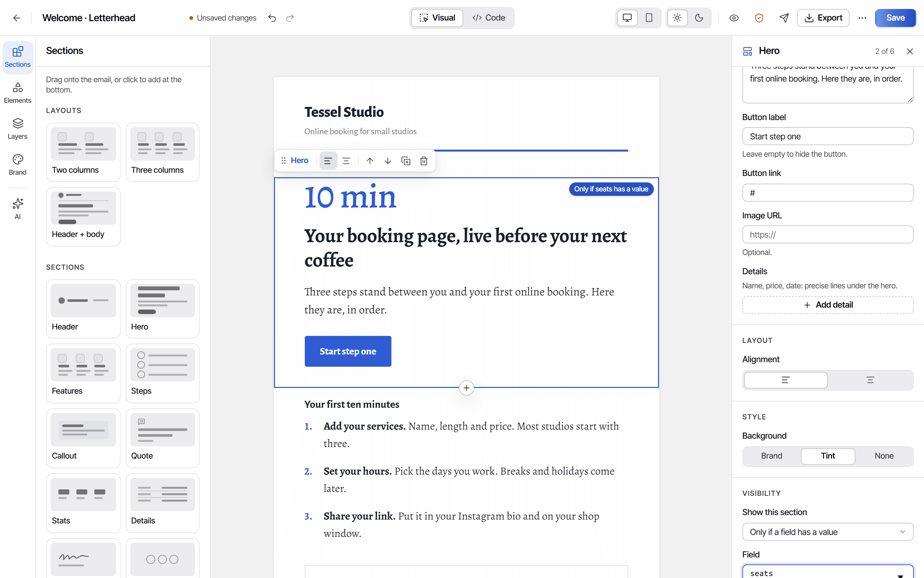This screenshot has width=924, height=578.
Task: Select desktop preview device
Action: (x=627, y=18)
